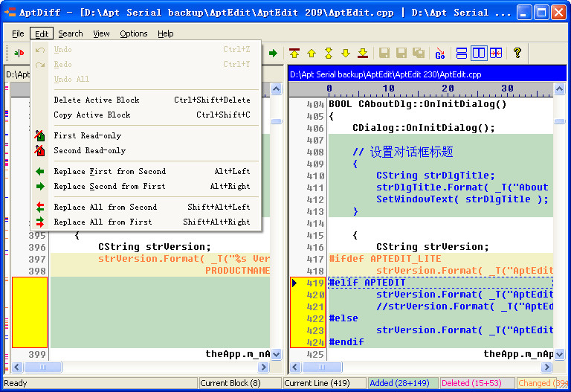571x392 pixels.
Task: Click '#endif' line 424 in right pane
Action: 441,342
